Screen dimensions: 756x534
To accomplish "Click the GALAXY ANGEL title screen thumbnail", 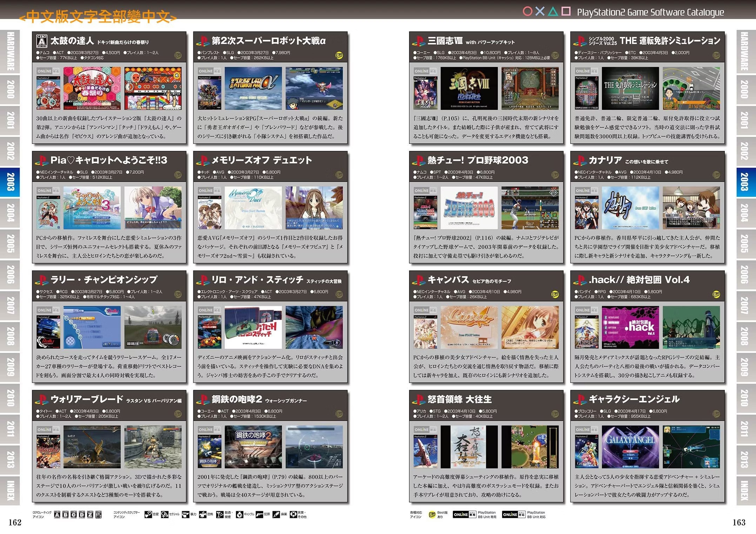I will pyautogui.click(x=630, y=447).
